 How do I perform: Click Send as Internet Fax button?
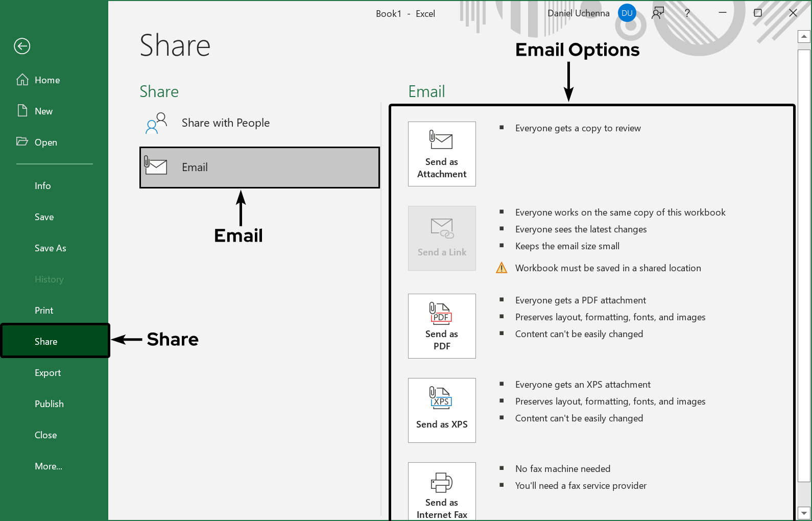(x=442, y=491)
